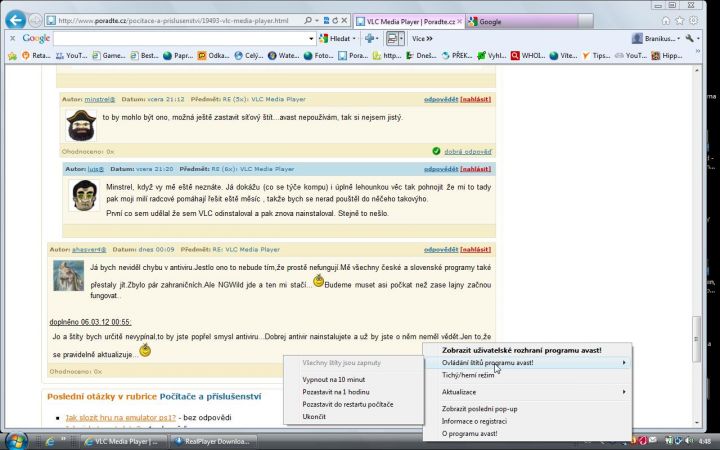This screenshot has width=720, height=450.
Task: Open browser tools gear icon
Action: 693,21
